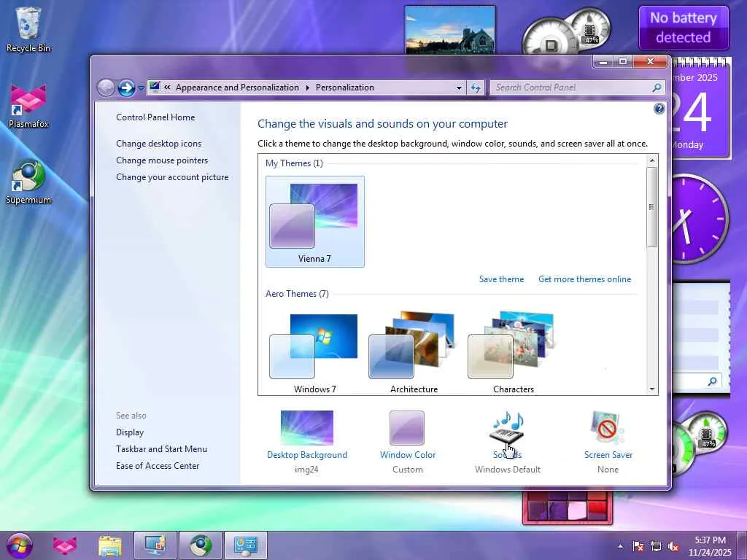
Task: Click the calendar gadget showing 24
Action: pos(700,109)
